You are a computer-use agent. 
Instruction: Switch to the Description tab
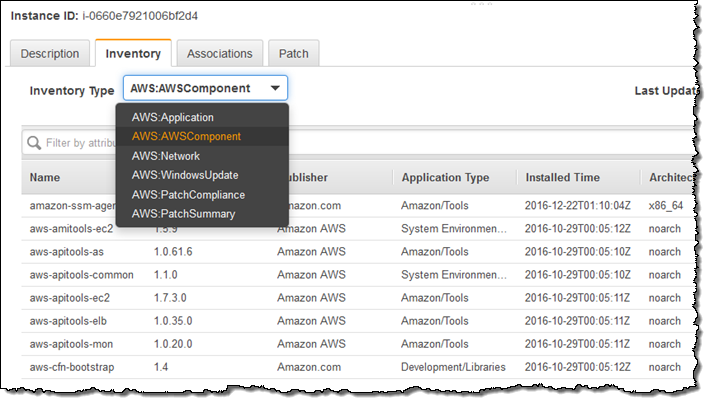(50, 53)
